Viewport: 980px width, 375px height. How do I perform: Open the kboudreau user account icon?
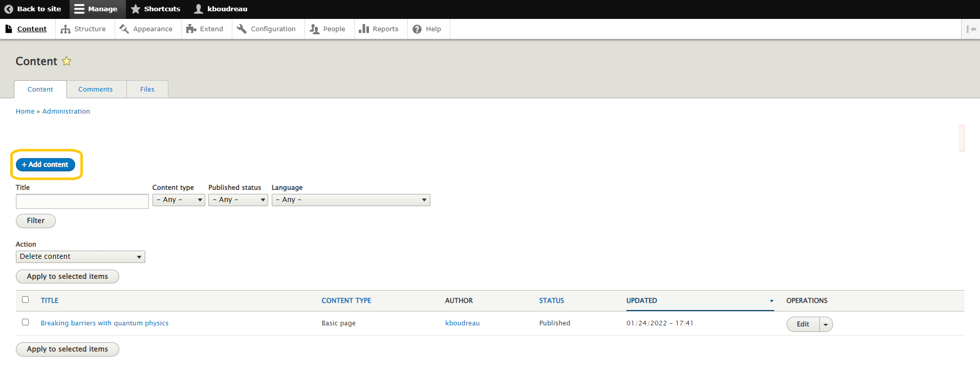tap(199, 9)
